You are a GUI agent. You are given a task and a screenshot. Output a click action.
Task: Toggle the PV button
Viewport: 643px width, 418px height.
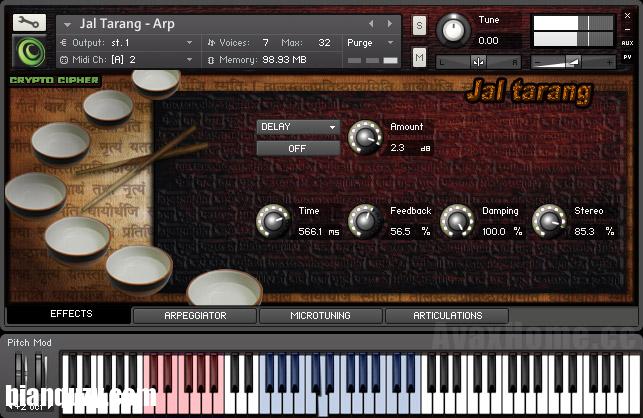(x=627, y=57)
